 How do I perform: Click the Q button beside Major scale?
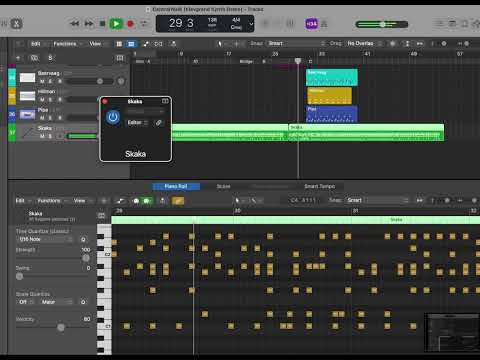pos(83,302)
